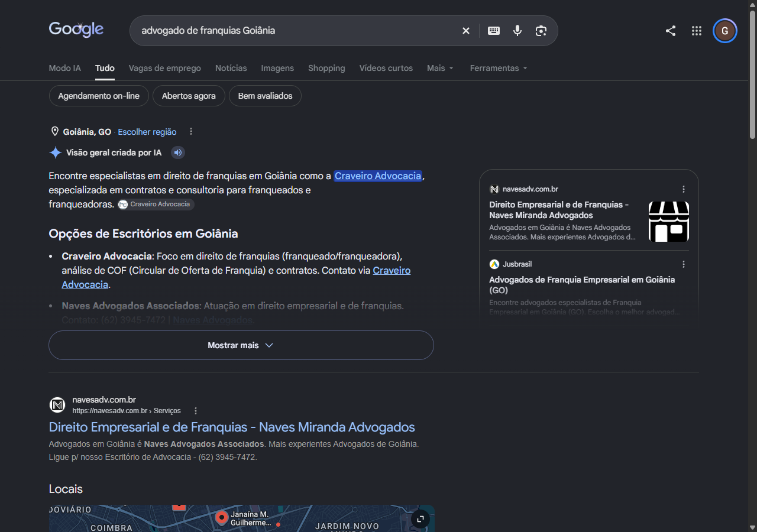Open the Google account avatar menu
Image resolution: width=757 pixels, height=532 pixels.
click(x=725, y=31)
